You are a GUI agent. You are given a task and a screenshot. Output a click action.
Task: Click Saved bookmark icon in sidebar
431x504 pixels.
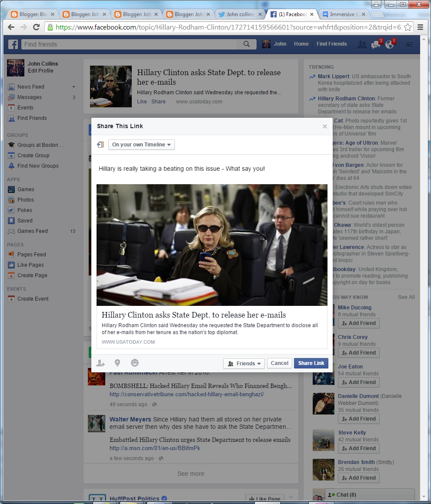click(x=11, y=221)
